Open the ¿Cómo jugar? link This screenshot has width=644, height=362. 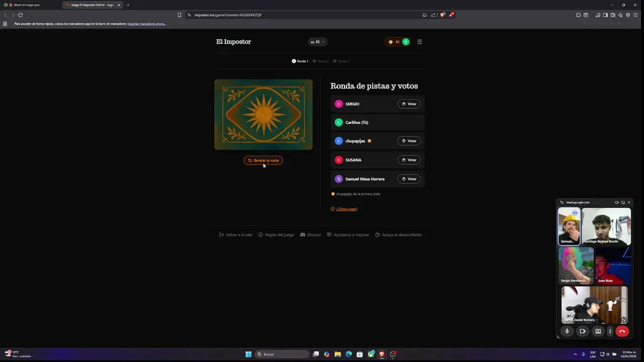(347, 209)
